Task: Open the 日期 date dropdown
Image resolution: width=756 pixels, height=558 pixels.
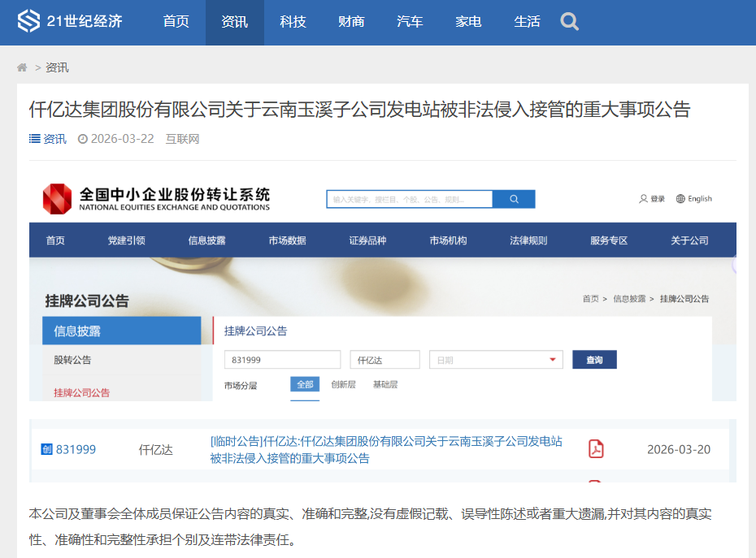Action: [x=496, y=360]
